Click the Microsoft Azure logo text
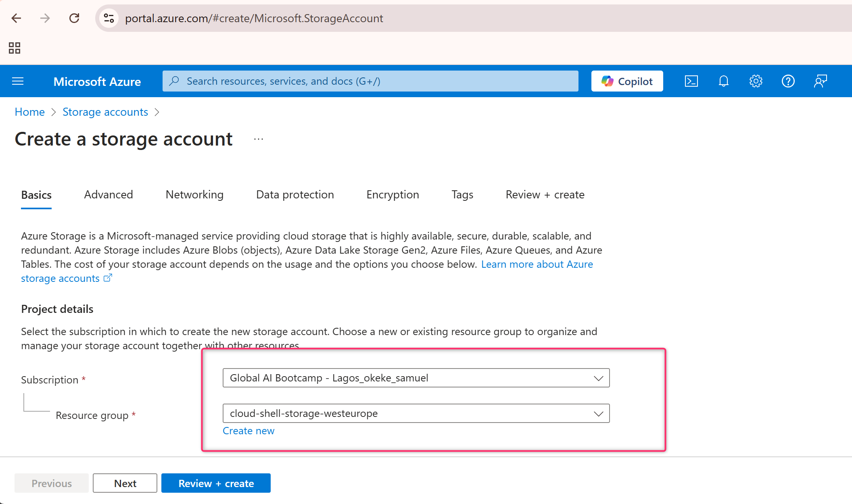This screenshot has height=504, width=852. pos(97,81)
